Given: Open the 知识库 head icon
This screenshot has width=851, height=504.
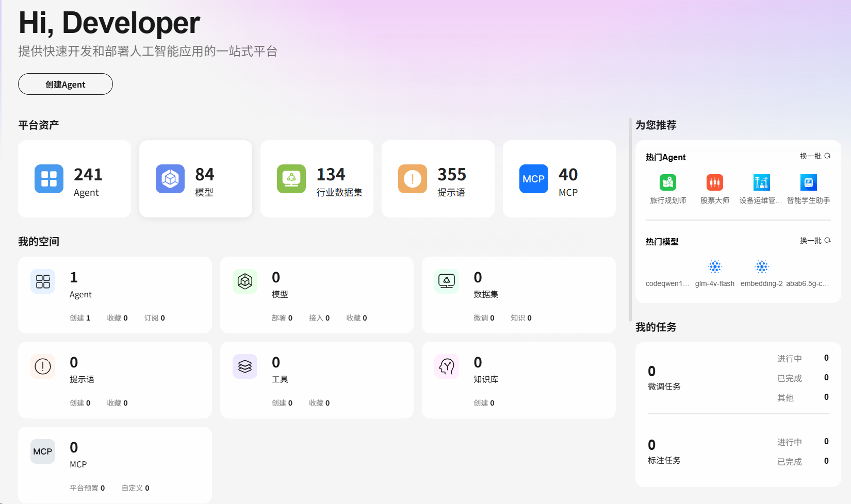Looking at the screenshot, I should click(x=447, y=366).
